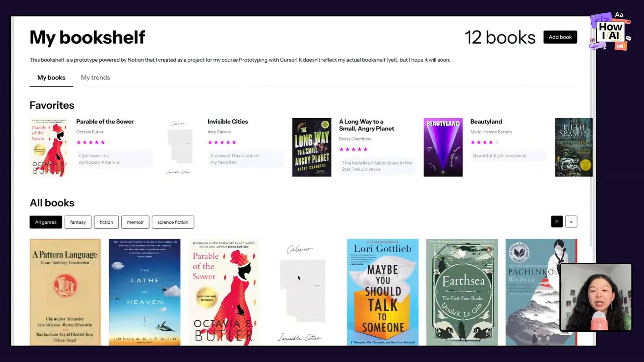The height and width of the screenshot is (362, 644).
Task: Click the How I AI logo
Action: coord(610,32)
